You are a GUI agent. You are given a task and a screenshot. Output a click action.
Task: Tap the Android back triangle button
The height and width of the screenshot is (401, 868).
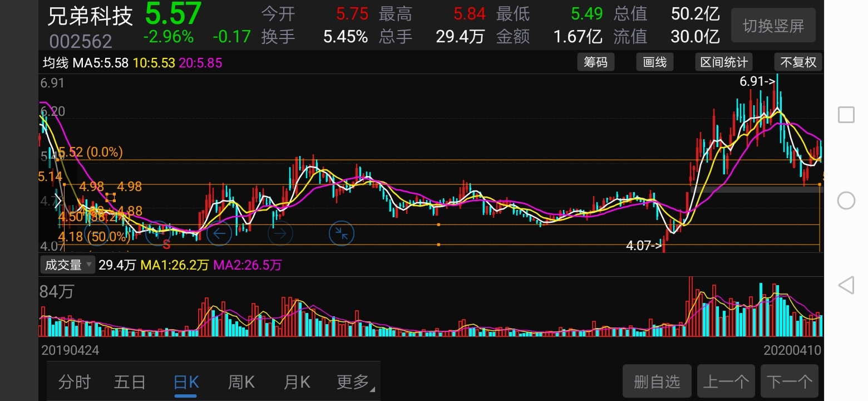[846, 286]
